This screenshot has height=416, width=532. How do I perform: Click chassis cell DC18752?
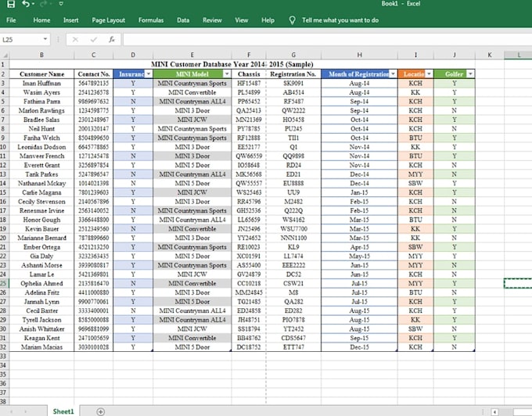click(249, 347)
